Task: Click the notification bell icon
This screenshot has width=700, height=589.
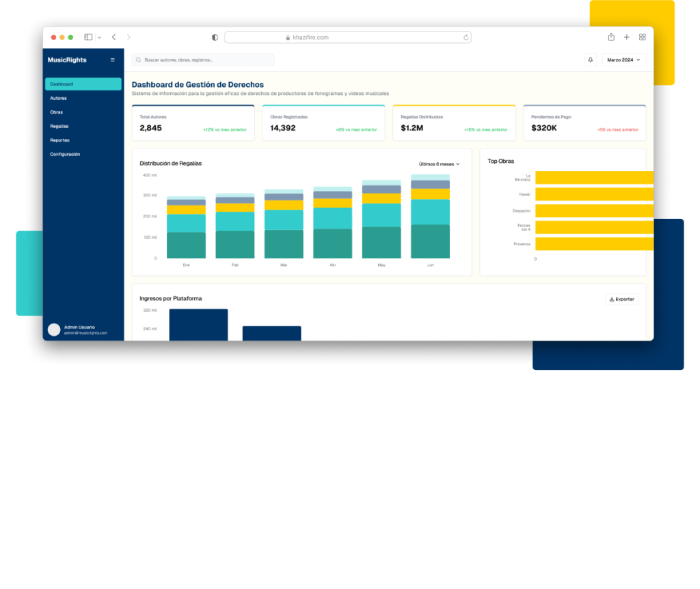Action: click(x=590, y=60)
